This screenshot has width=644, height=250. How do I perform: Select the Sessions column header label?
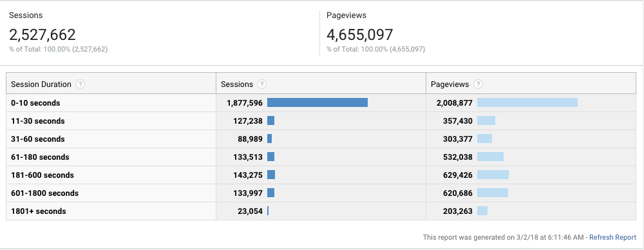[x=237, y=84]
